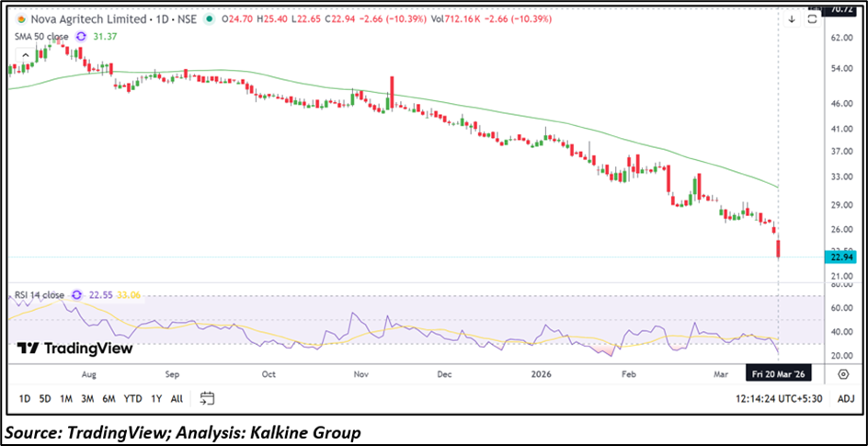868x446 pixels.
Task: Select the 1D time range
Action: click(25, 398)
